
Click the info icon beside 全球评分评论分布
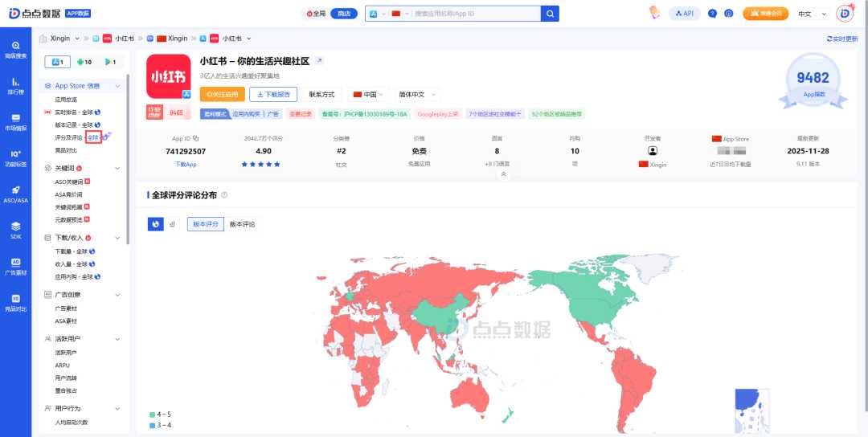[224, 195]
